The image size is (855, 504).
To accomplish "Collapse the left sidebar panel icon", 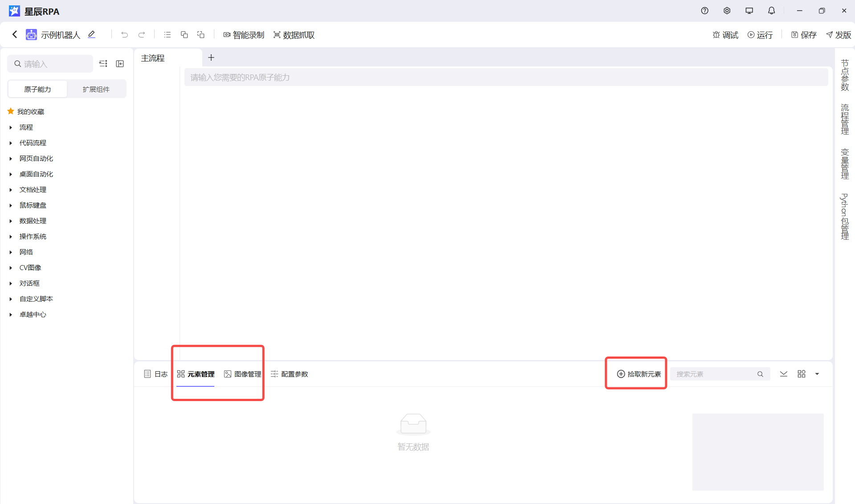I will (x=120, y=64).
